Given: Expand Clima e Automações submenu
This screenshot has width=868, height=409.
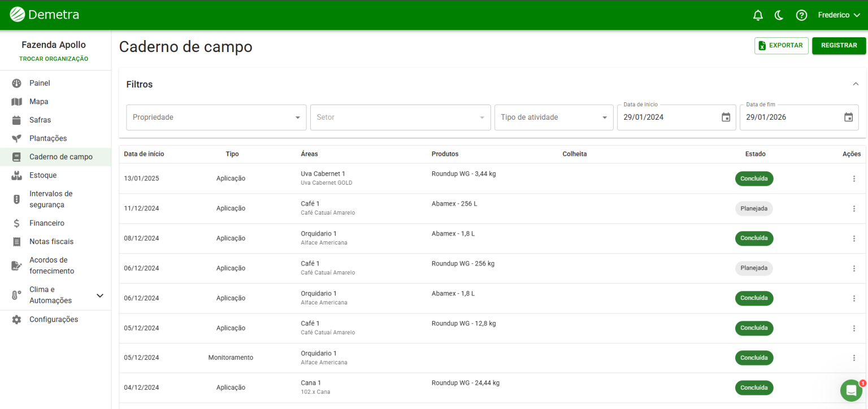Looking at the screenshot, I should [x=100, y=295].
